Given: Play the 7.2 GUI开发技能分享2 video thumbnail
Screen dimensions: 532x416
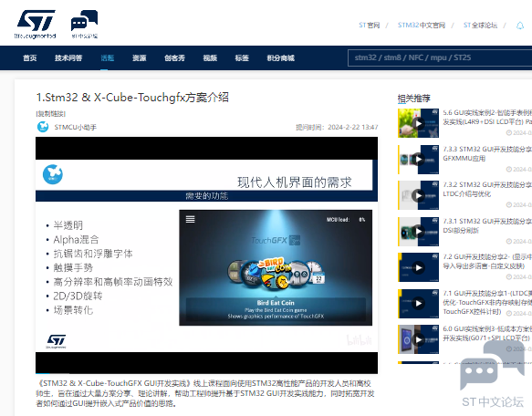Looking at the screenshot, I should [x=418, y=267].
